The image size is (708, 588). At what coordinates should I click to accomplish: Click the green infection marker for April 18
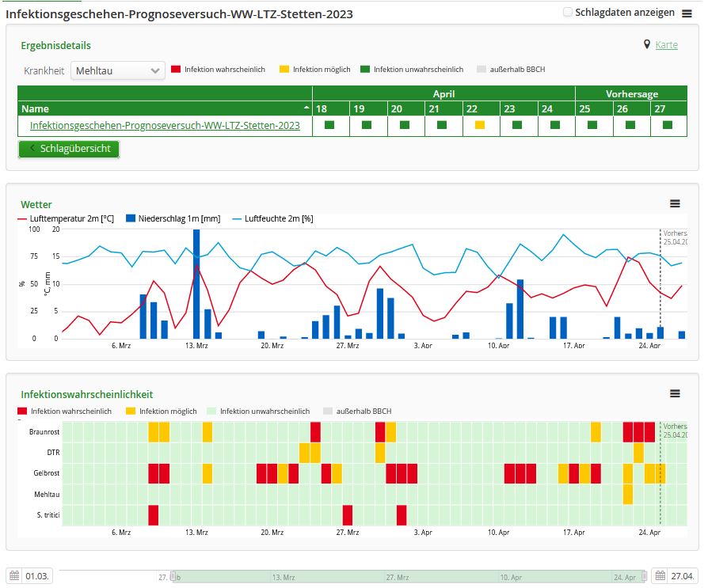329,125
